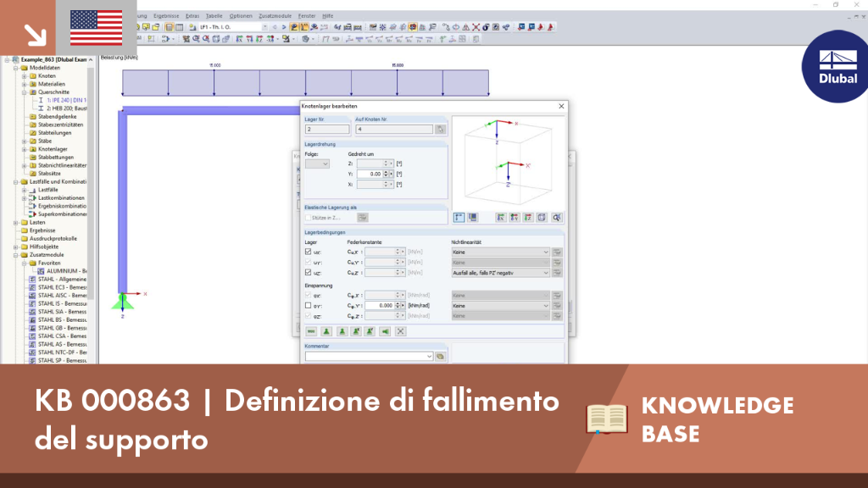Select the view in X direction icon

(501, 218)
